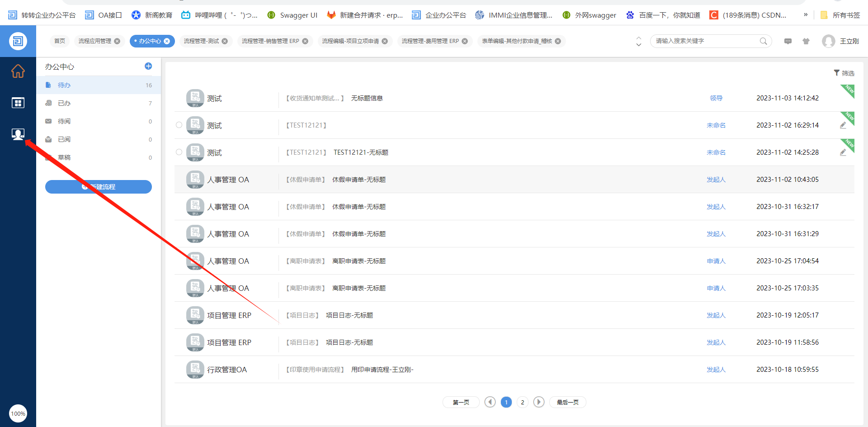Viewport: 868px width, 427px height.
Task: Click the 新建流程 button
Action: tap(99, 187)
